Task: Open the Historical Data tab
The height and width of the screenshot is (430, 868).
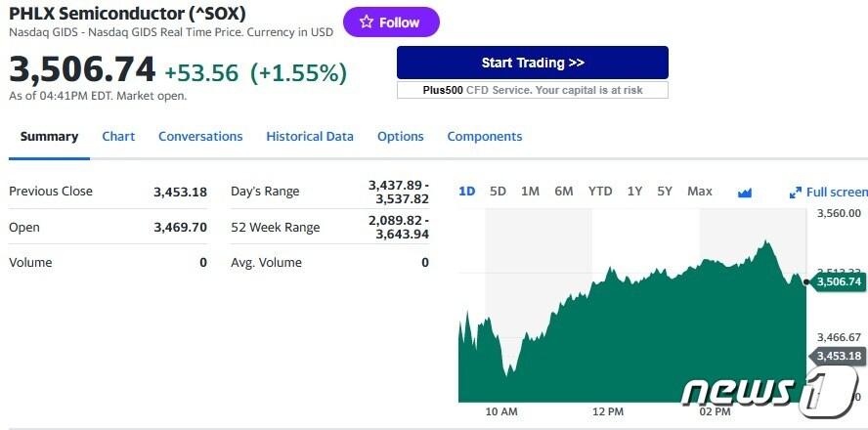Action: pos(310,137)
